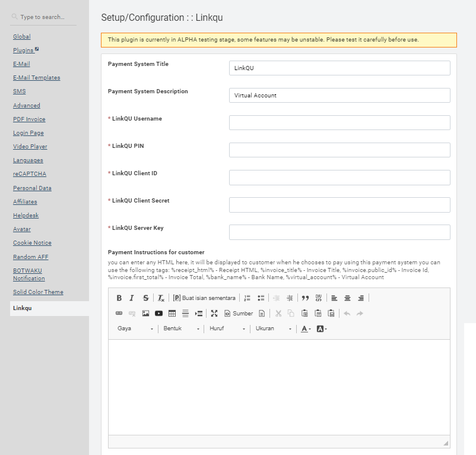Open text color picker
The height and width of the screenshot is (455, 476).
[x=306, y=328]
